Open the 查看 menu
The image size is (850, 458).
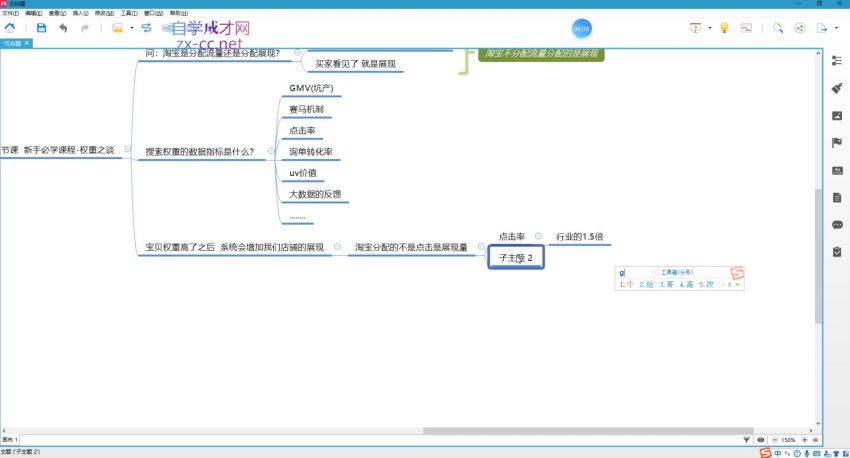57,13
